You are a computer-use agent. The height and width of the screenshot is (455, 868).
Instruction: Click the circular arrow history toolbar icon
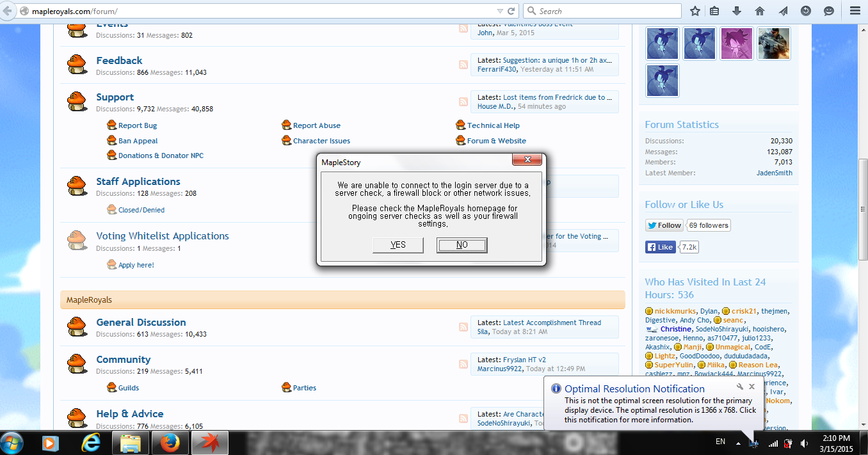[x=806, y=11]
